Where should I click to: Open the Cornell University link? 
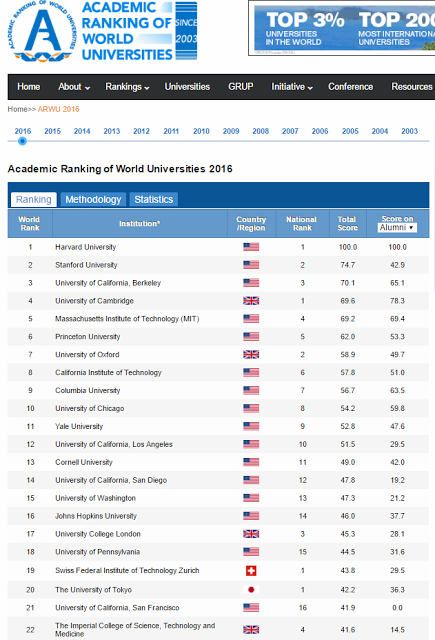click(84, 462)
